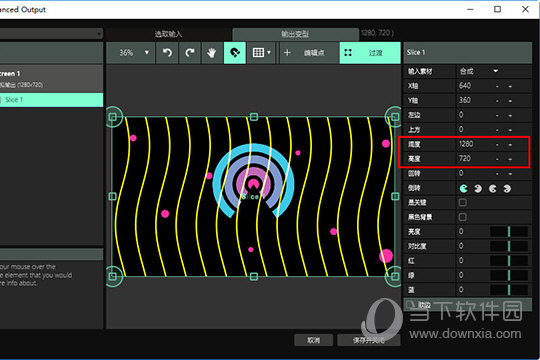Decrease the 上方 top value with minus

pyautogui.click(x=497, y=130)
